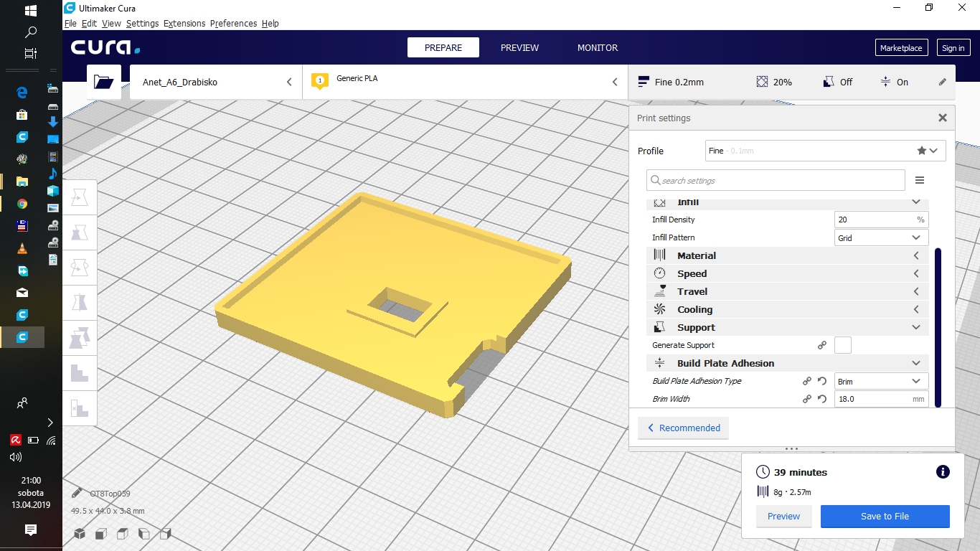Open settings visibility hamburger menu

click(x=920, y=180)
